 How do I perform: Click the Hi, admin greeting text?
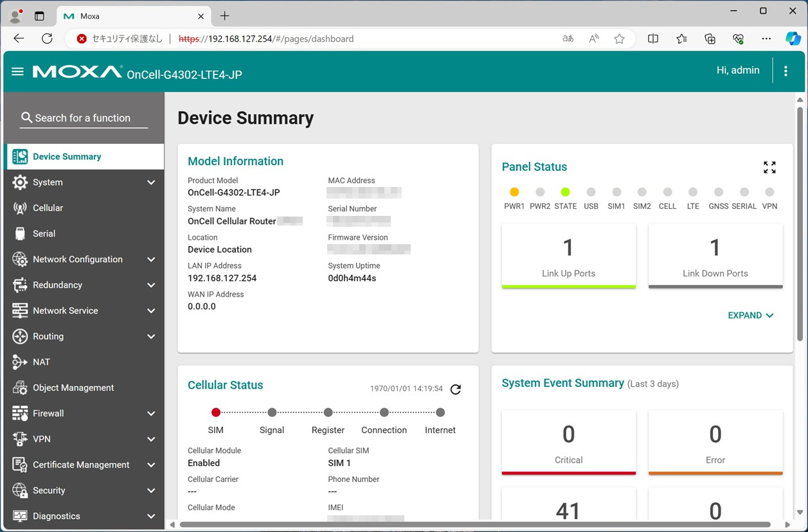coord(738,71)
